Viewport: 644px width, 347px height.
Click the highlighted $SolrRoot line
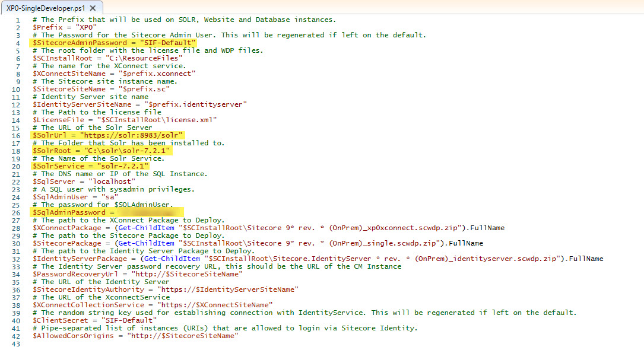[x=101, y=151]
